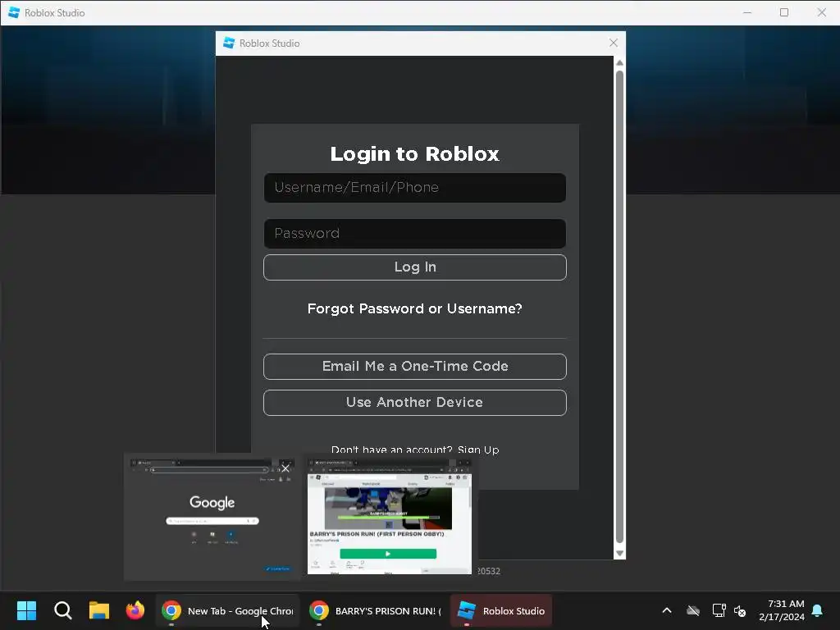
Task: Select the BARRY'S PRISON RUN preview thumbnail
Action: [390, 517]
